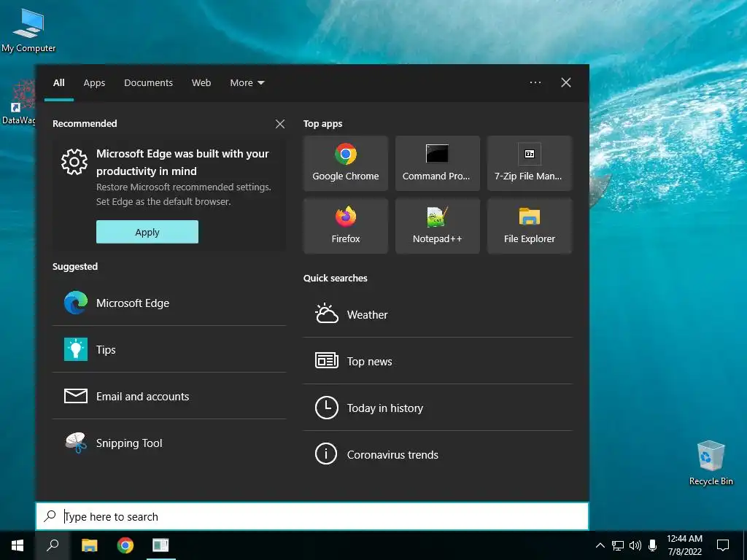Dismiss the Recommended section
The image size is (747, 560).
[280, 124]
